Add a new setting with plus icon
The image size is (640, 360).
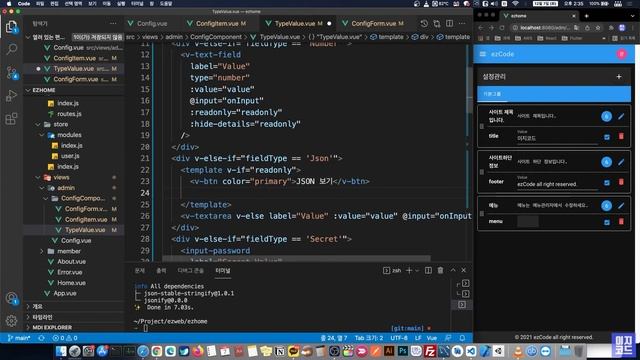[619, 76]
